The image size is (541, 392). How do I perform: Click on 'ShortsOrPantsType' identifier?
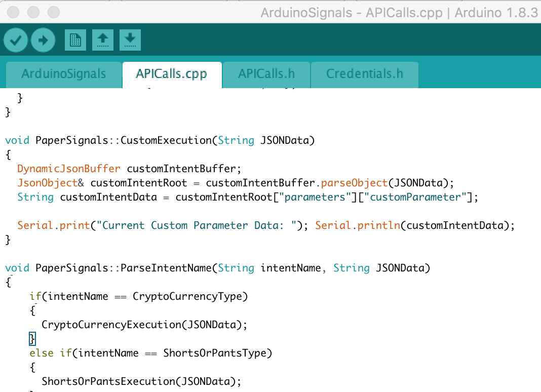(215, 353)
